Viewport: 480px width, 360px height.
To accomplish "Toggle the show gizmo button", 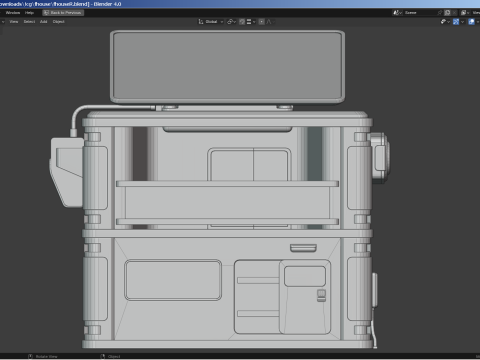I will click(x=456, y=22).
